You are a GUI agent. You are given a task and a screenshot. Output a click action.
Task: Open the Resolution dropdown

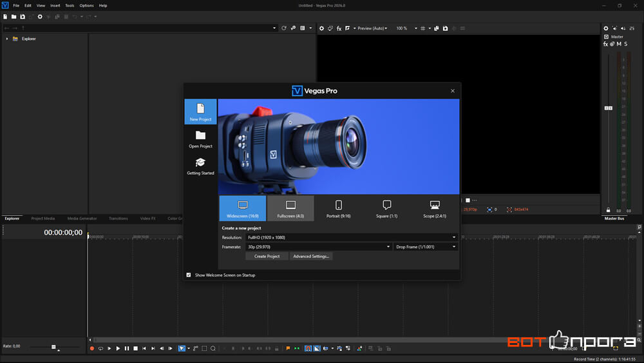point(352,237)
